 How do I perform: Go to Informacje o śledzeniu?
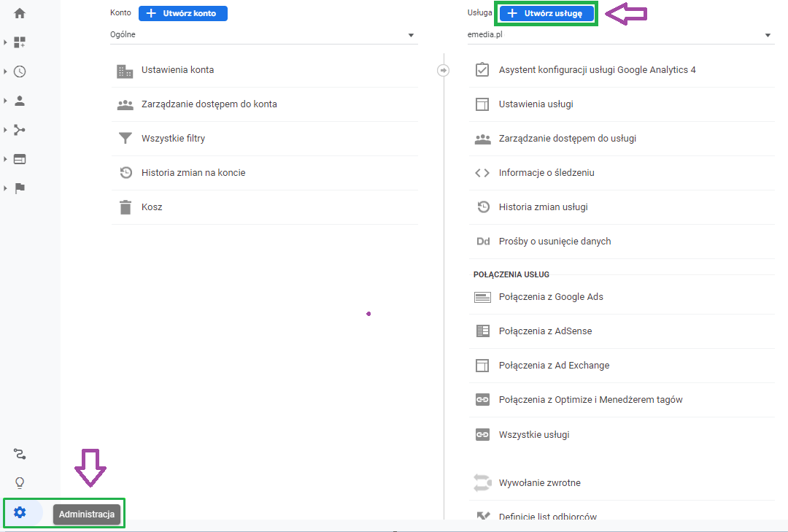[546, 173]
